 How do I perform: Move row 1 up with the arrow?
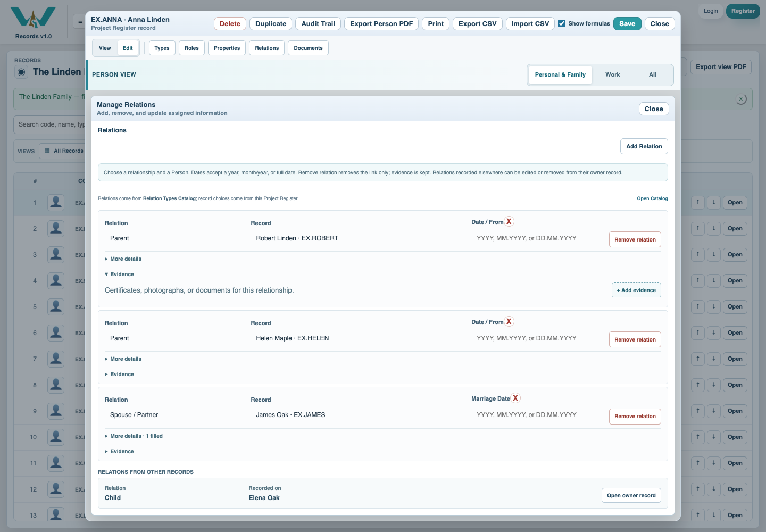698,202
